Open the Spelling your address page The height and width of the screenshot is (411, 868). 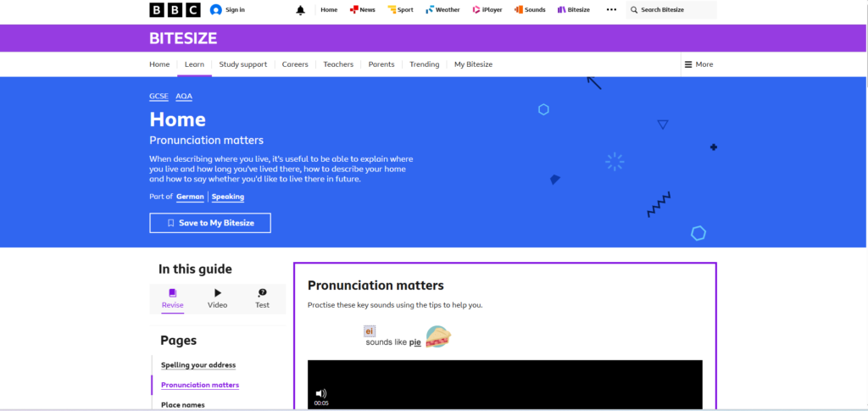tap(198, 365)
